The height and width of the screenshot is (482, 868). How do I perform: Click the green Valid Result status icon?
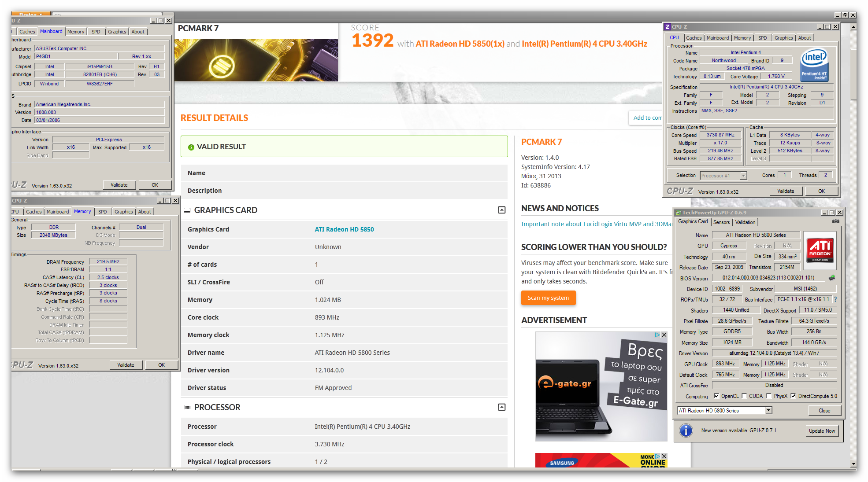click(191, 147)
